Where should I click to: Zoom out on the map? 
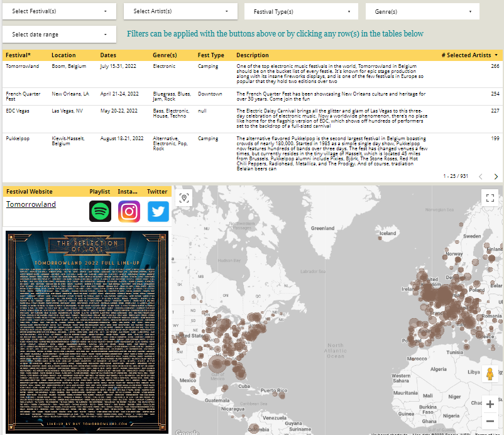click(490, 421)
